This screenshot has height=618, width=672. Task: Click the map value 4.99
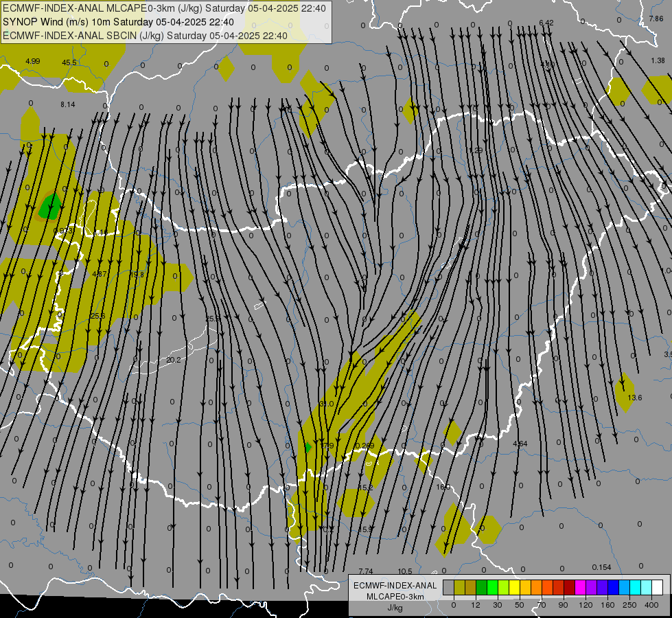click(x=32, y=61)
